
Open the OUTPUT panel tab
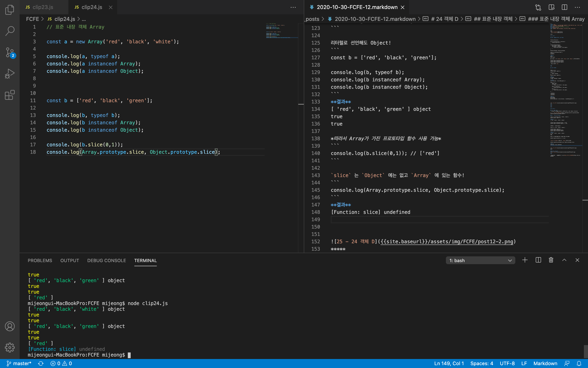pyautogui.click(x=70, y=260)
